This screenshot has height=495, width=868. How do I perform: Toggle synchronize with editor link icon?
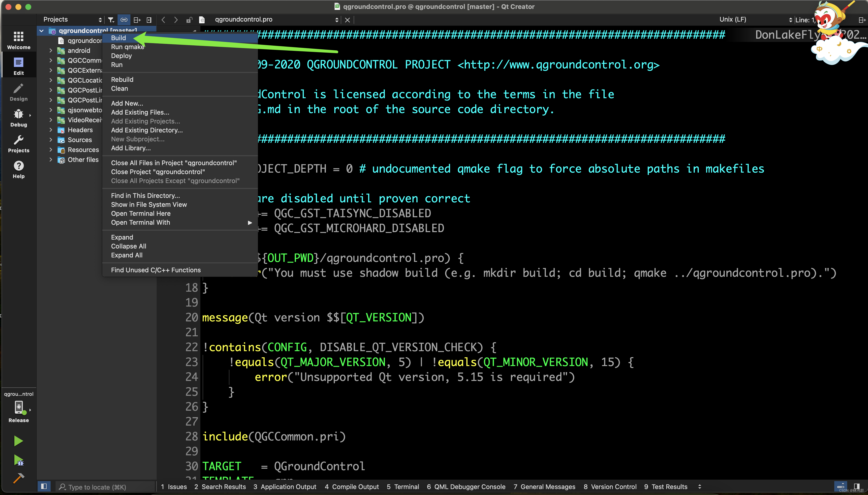click(124, 20)
